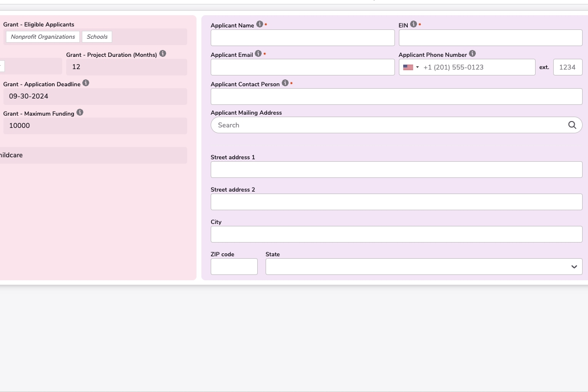
Task: Focus the ZIP code field
Action: 234,267
